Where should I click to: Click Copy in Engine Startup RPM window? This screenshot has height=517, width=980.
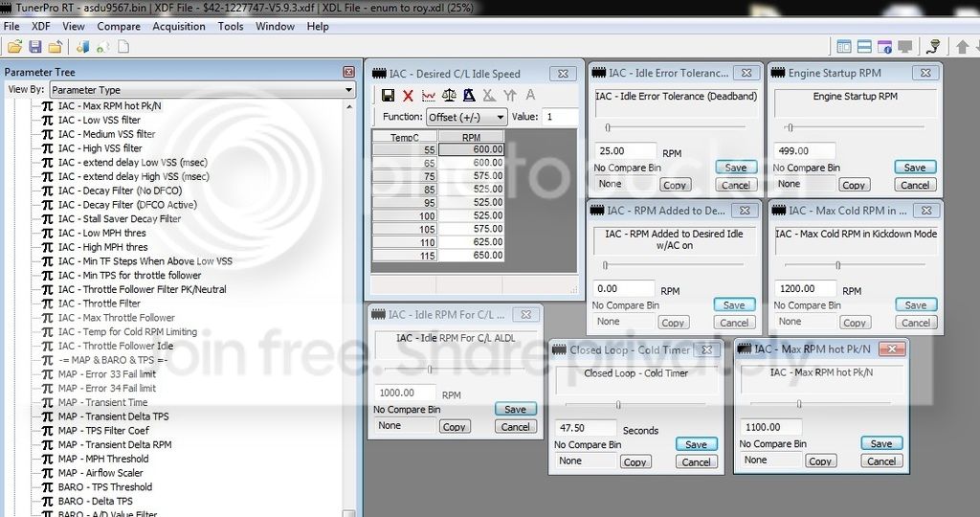tap(853, 185)
